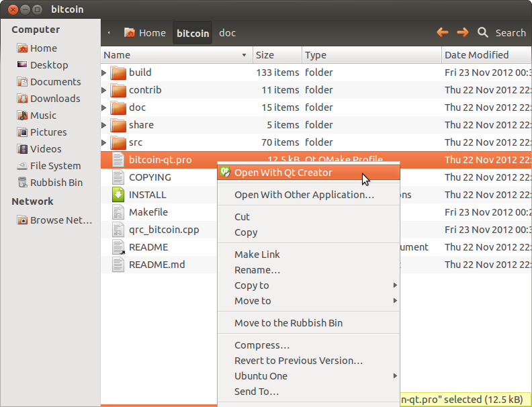Choose Make Link in context menu
532x407 pixels.
click(309, 255)
